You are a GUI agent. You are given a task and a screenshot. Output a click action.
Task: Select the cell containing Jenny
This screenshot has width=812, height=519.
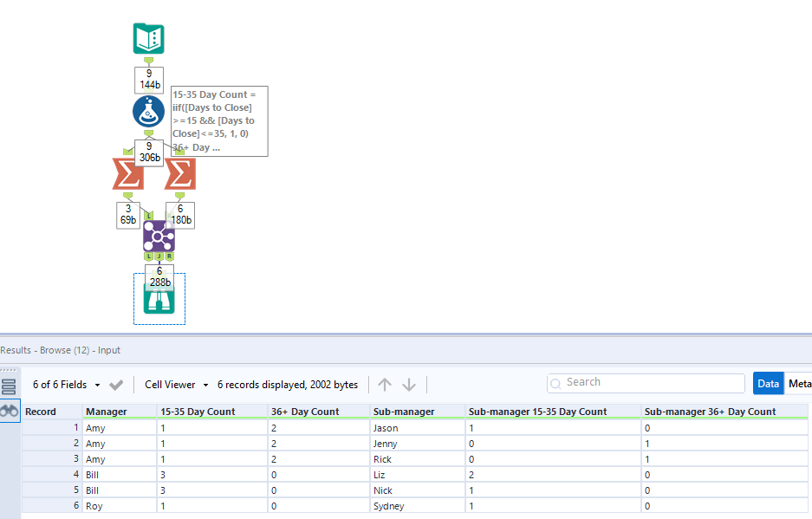pos(418,444)
